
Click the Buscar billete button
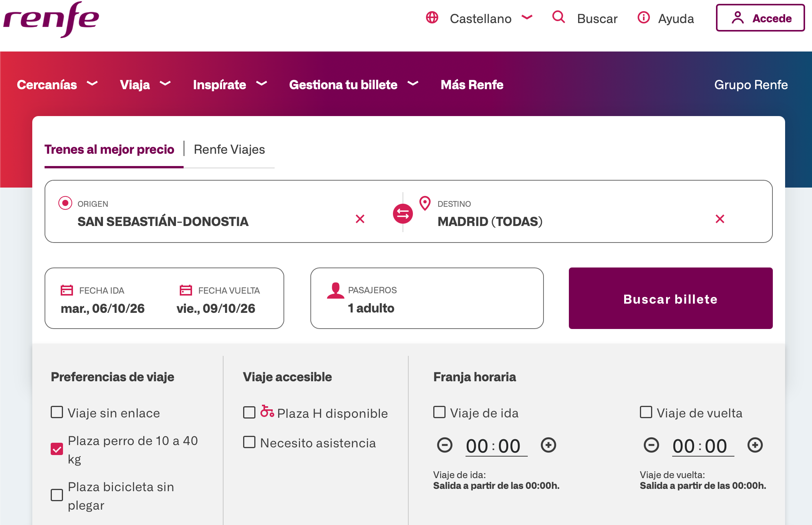click(671, 298)
